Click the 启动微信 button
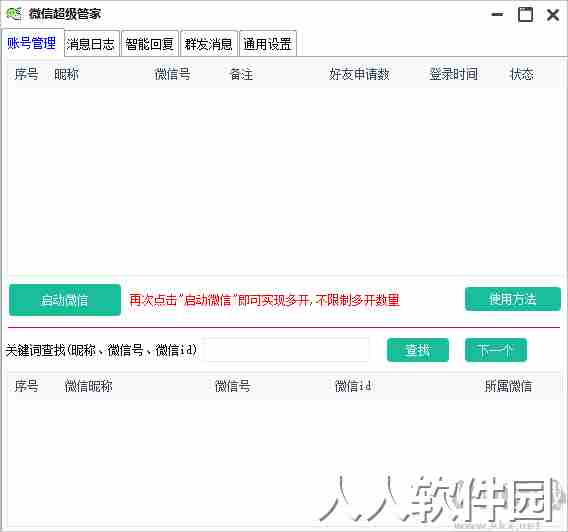568x532 pixels. click(x=65, y=300)
